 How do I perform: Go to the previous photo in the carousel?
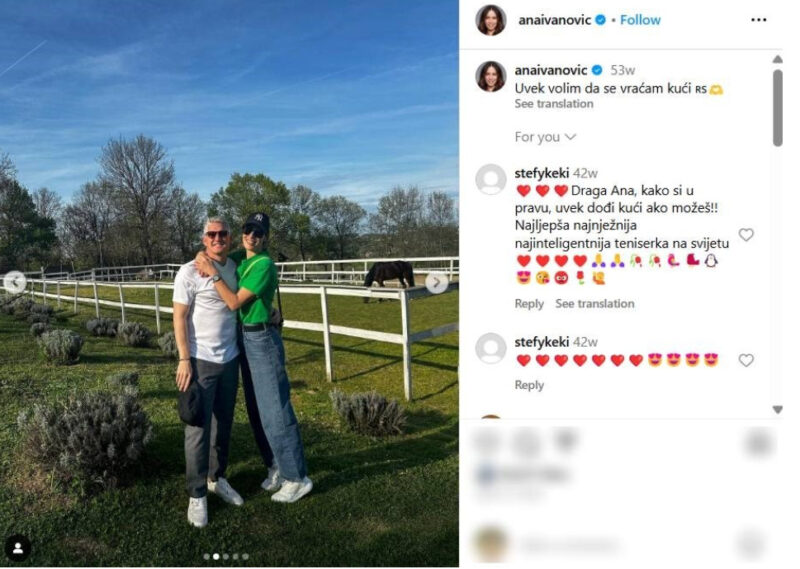15,282
